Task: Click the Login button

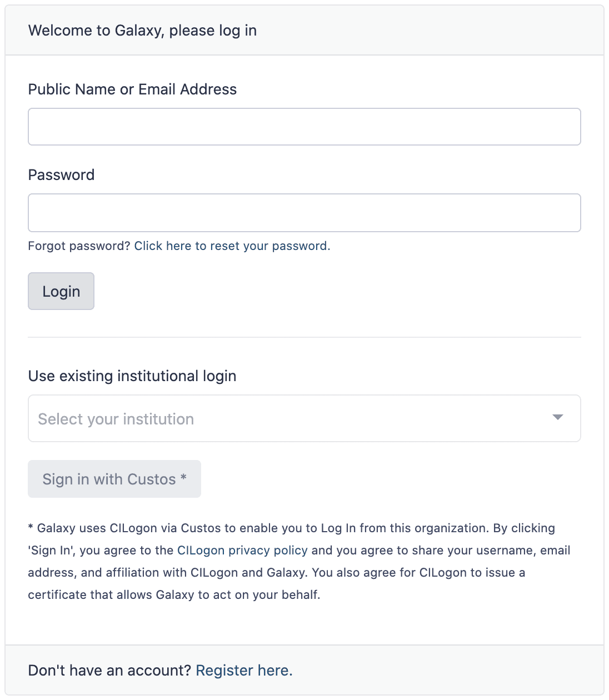Action: coord(61,291)
